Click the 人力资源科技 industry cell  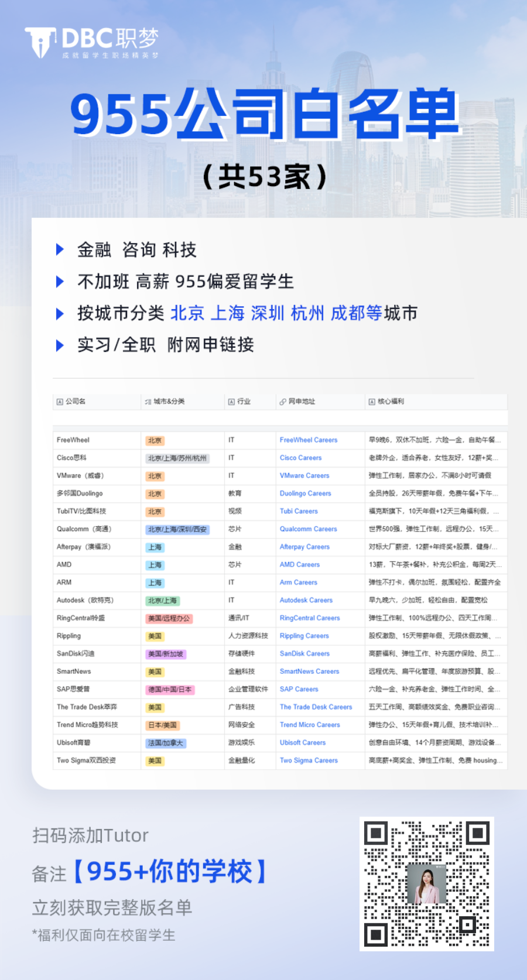pyautogui.click(x=250, y=636)
